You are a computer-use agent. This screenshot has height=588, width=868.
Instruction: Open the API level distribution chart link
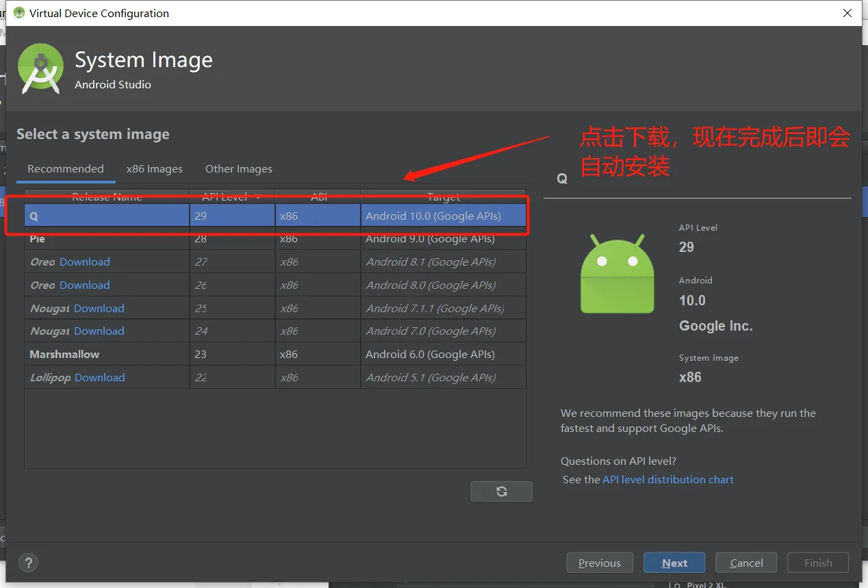coord(668,480)
